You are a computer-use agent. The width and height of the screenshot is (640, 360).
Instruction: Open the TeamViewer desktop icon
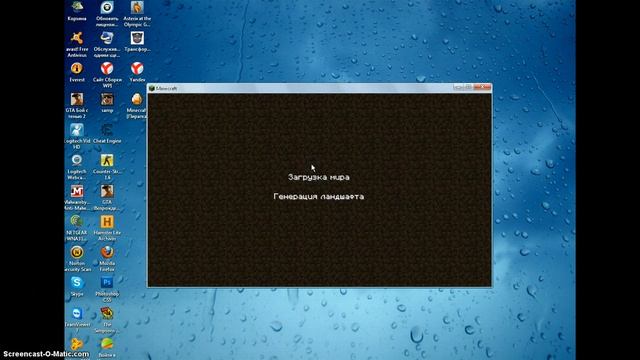click(77, 320)
